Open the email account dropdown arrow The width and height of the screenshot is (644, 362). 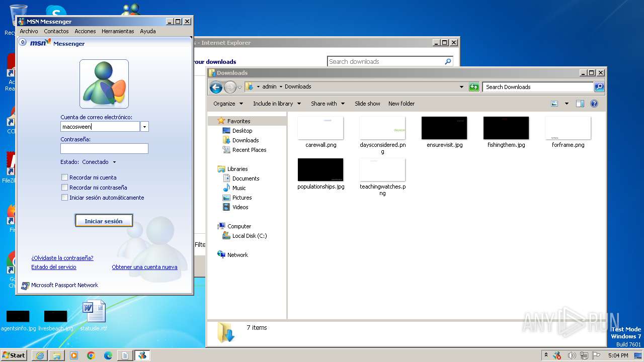144,127
